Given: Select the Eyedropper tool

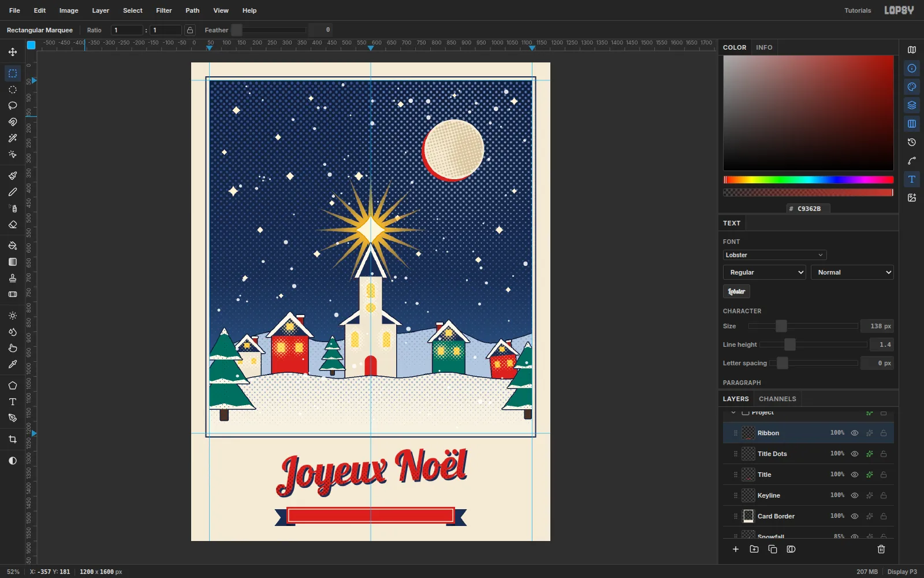Looking at the screenshot, I should tap(13, 364).
